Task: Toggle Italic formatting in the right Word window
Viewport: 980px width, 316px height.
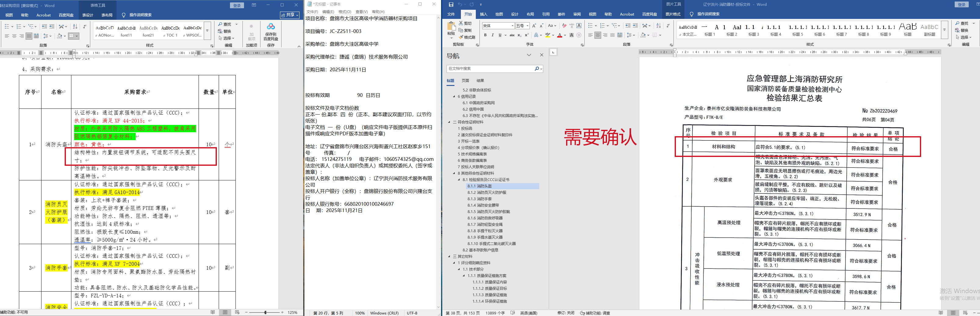Action: click(493, 35)
